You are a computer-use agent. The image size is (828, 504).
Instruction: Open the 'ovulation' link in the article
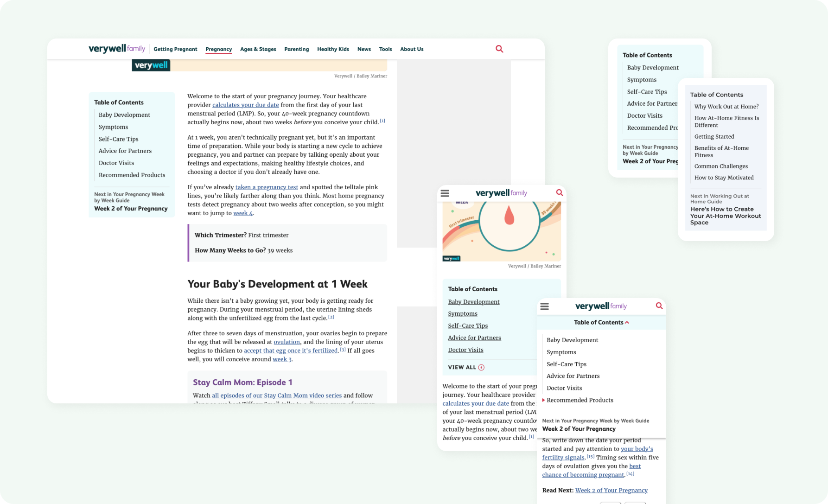tap(287, 342)
